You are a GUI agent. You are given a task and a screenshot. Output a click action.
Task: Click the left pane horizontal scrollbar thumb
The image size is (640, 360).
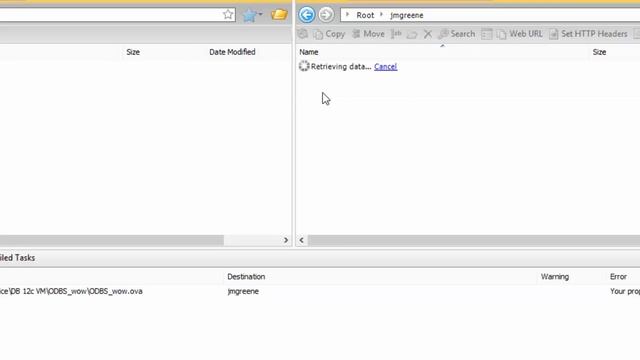pos(112,240)
